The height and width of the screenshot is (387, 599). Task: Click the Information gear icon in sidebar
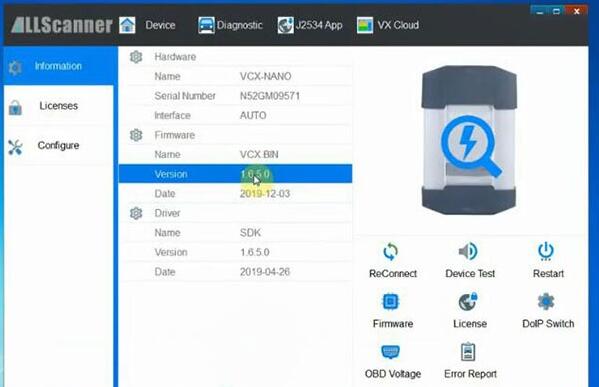coord(15,67)
